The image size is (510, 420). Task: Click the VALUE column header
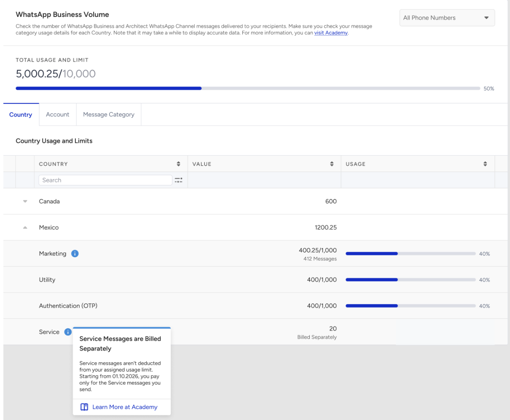click(202, 164)
